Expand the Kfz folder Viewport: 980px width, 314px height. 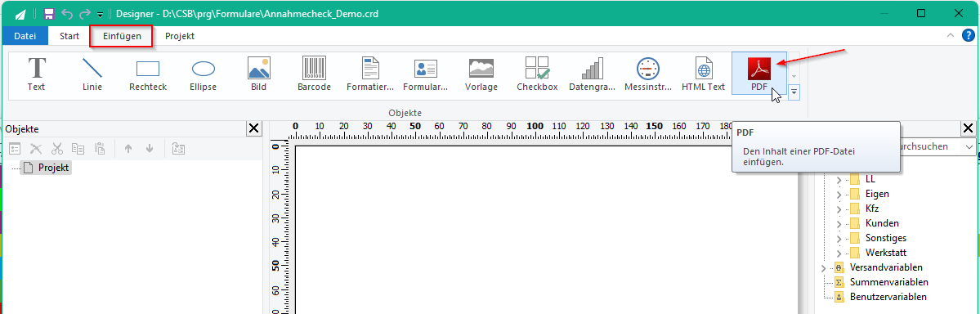839,209
